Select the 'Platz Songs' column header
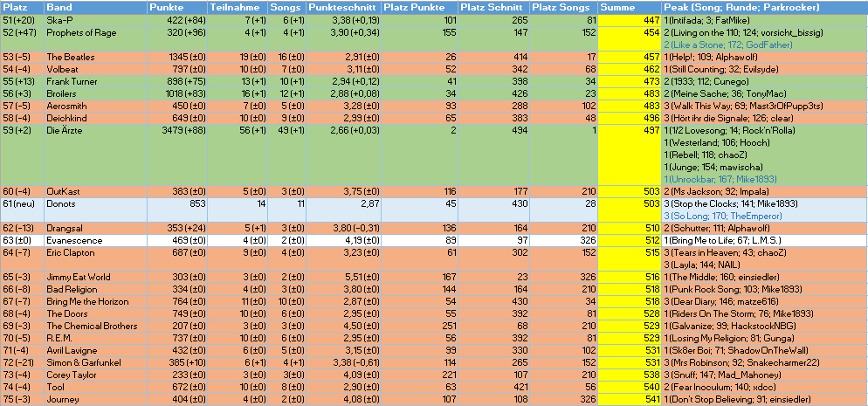 pyautogui.click(x=564, y=8)
